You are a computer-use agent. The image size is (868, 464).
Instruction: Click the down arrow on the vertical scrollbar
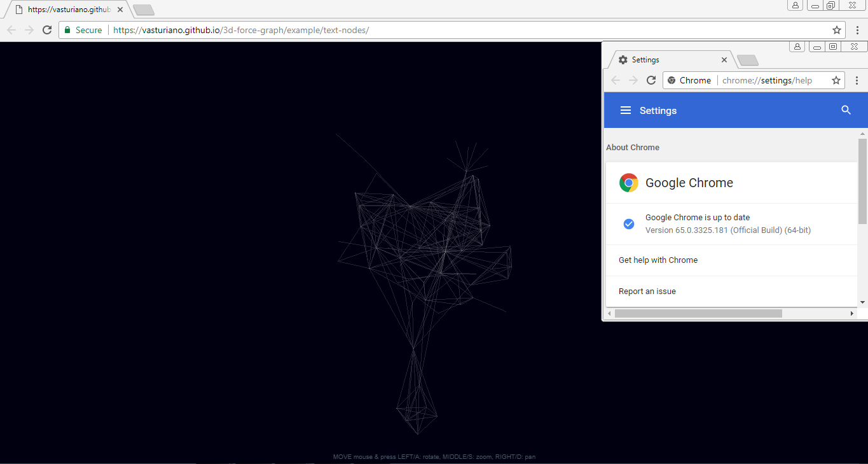[863, 302]
